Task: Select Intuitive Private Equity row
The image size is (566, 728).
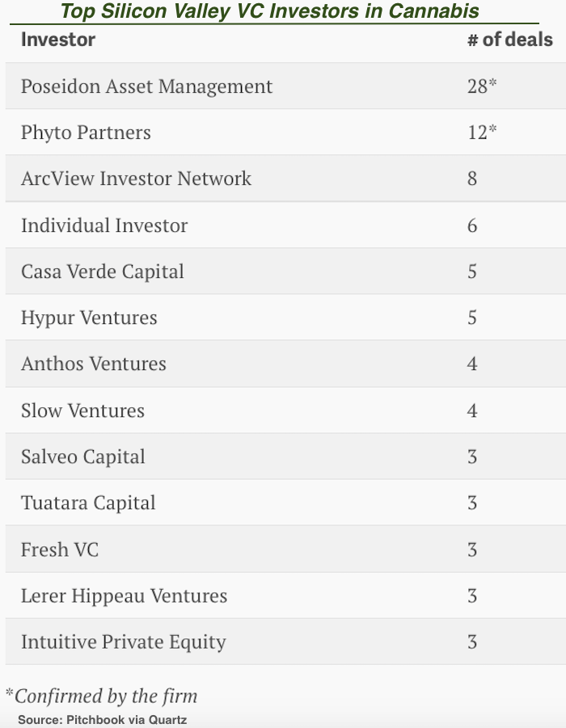Action: pos(285,642)
